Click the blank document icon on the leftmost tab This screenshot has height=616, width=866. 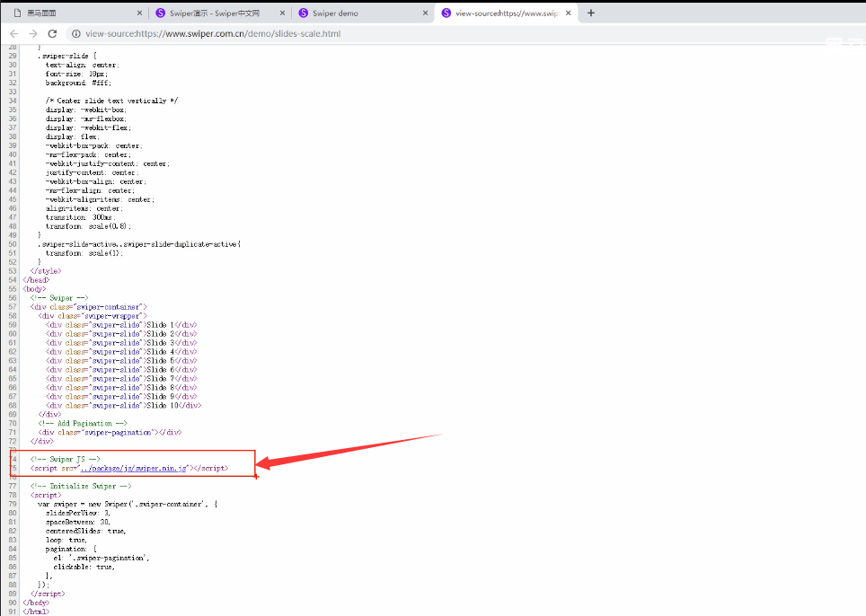[x=17, y=13]
